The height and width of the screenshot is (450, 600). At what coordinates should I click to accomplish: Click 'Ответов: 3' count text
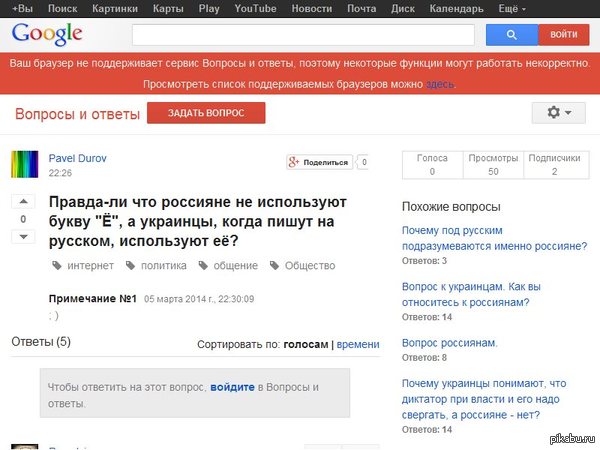[x=424, y=261]
